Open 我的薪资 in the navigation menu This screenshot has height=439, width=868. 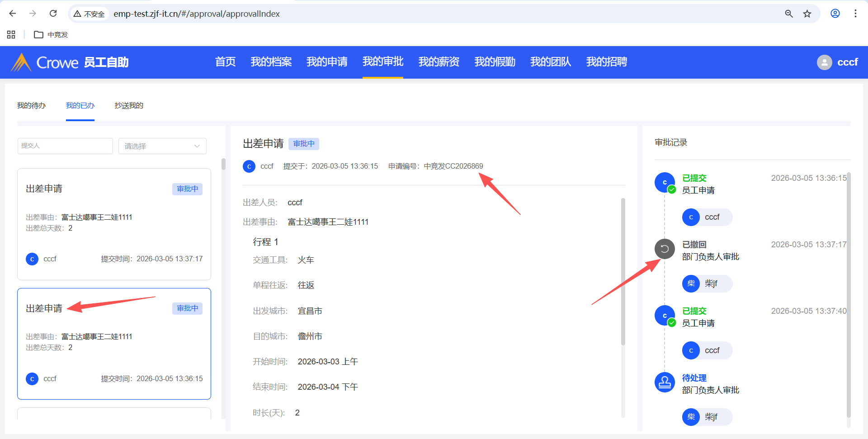tap(439, 62)
